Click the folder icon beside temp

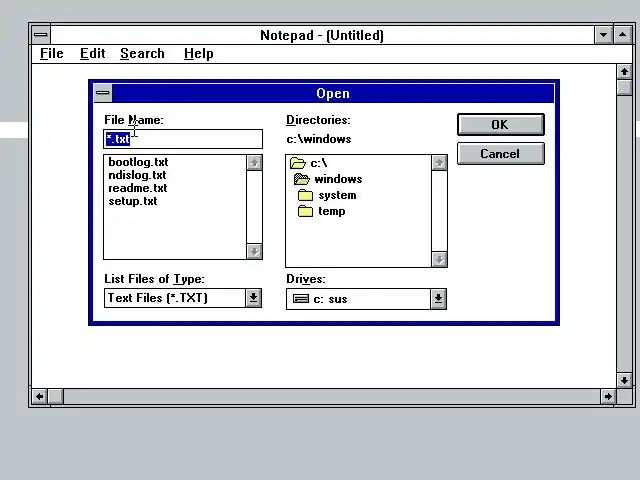pos(305,211)
